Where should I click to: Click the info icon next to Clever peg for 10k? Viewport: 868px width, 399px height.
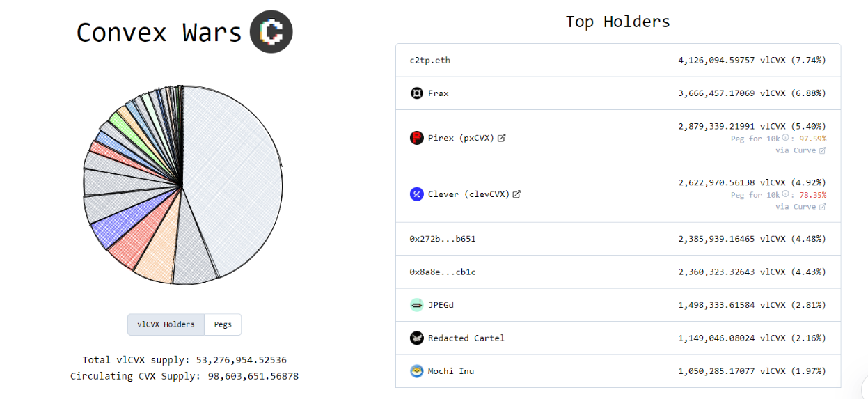point(785,195)
